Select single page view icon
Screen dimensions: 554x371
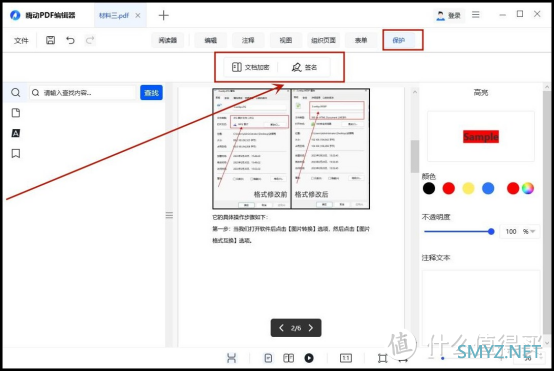268,358
